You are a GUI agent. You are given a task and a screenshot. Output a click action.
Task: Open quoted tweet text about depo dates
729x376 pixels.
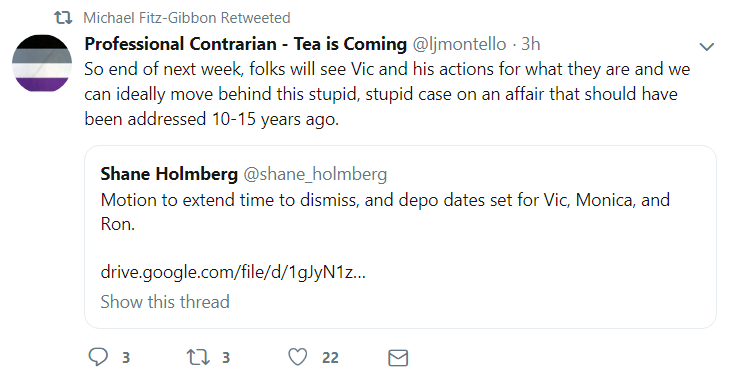385,212
